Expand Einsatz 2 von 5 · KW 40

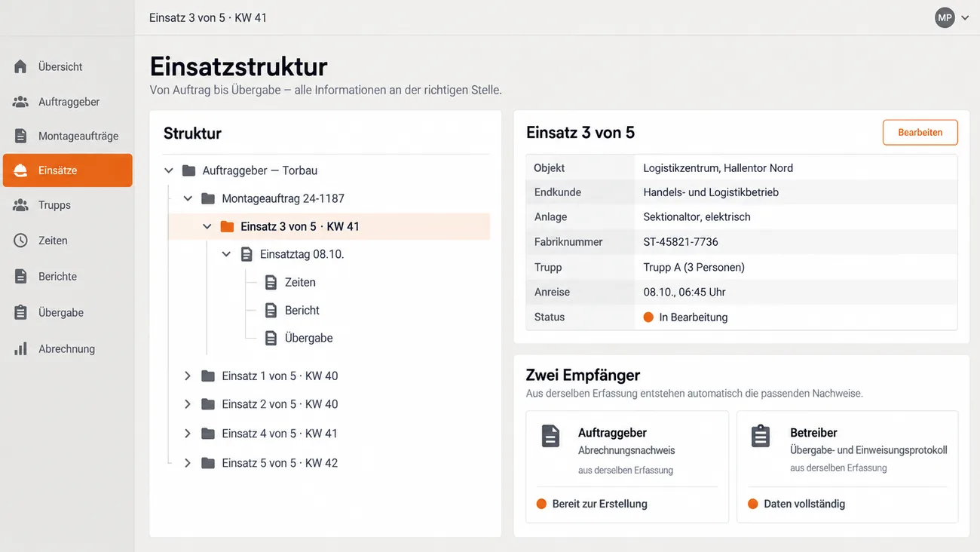[188, 404]
